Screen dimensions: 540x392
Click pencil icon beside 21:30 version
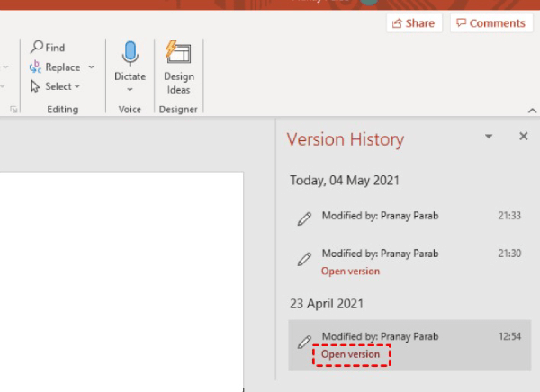tap(304, 259)
